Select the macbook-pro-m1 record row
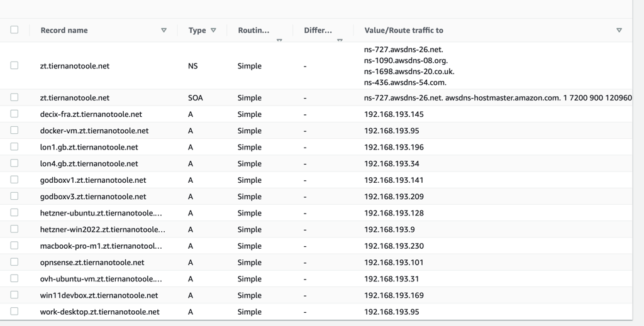644x326 pixels. click(316, 246)
